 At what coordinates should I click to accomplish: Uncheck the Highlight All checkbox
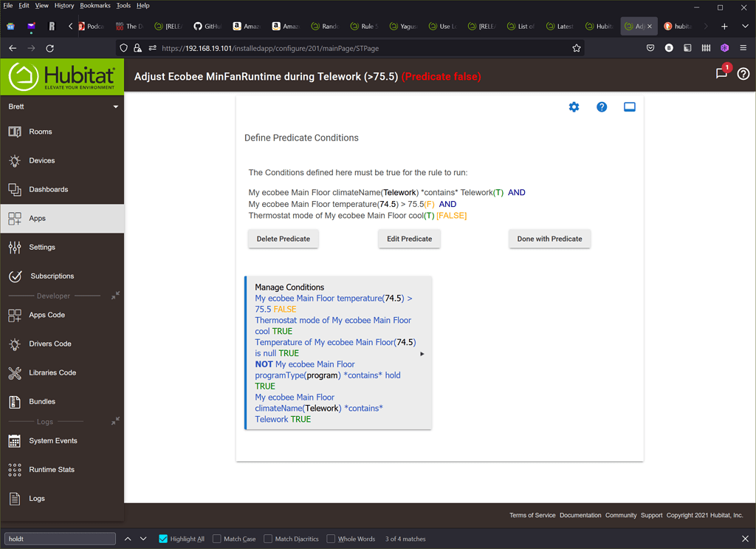pyautogui.click(x=163, y=539)
